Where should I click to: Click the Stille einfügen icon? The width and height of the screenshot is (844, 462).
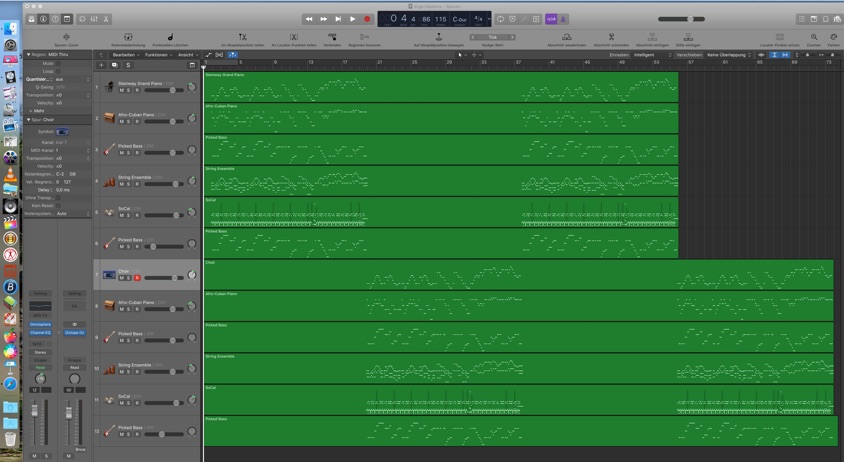pyautogui.click(x=688, y=37)
